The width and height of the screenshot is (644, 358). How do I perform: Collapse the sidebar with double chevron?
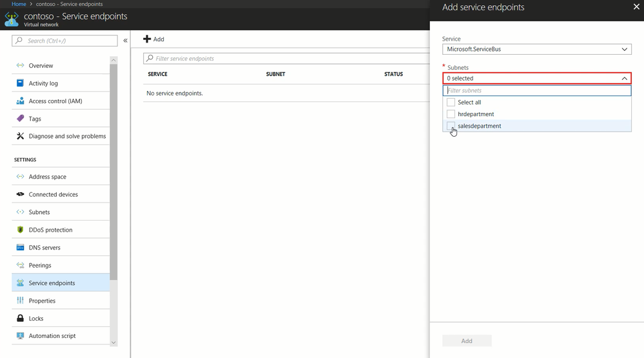coord(125,40)
